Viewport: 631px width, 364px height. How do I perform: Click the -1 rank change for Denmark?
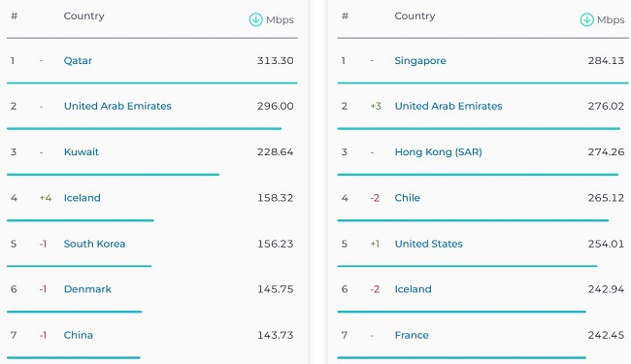[43, 289]
